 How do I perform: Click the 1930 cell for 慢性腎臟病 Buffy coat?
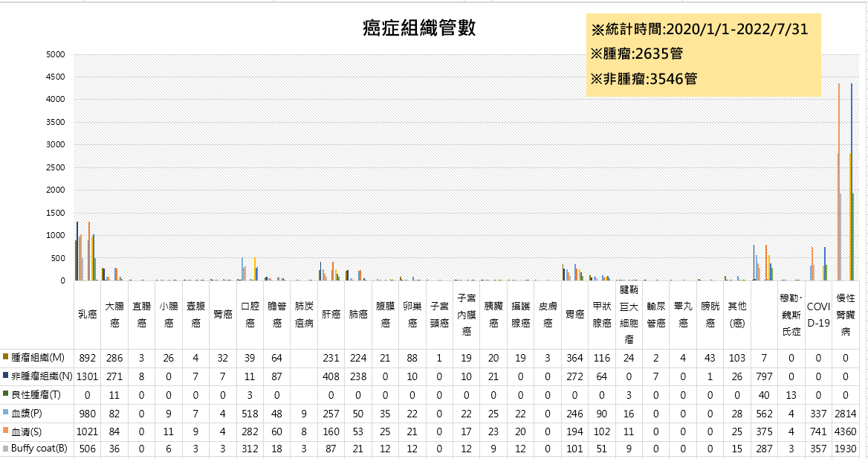pyautogui.click(x=845, y=449)
